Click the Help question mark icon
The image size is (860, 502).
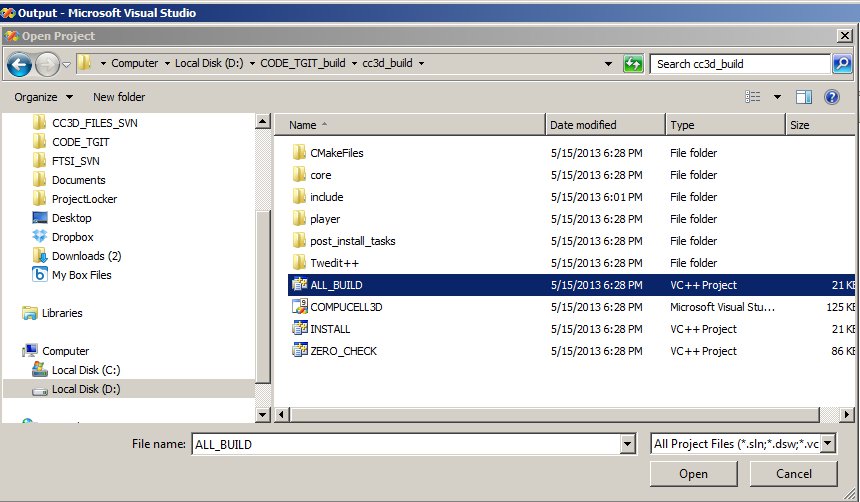831,97
